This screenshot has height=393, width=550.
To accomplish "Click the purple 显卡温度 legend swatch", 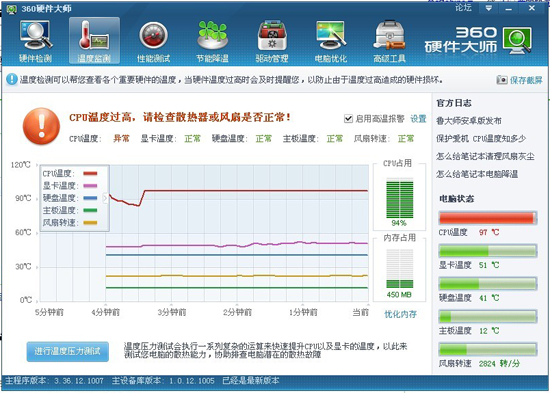I will [x=90, y=186].
